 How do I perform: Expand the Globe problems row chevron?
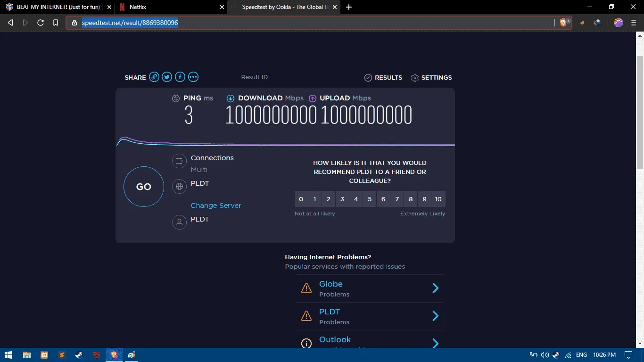click(x=436, y=288)
